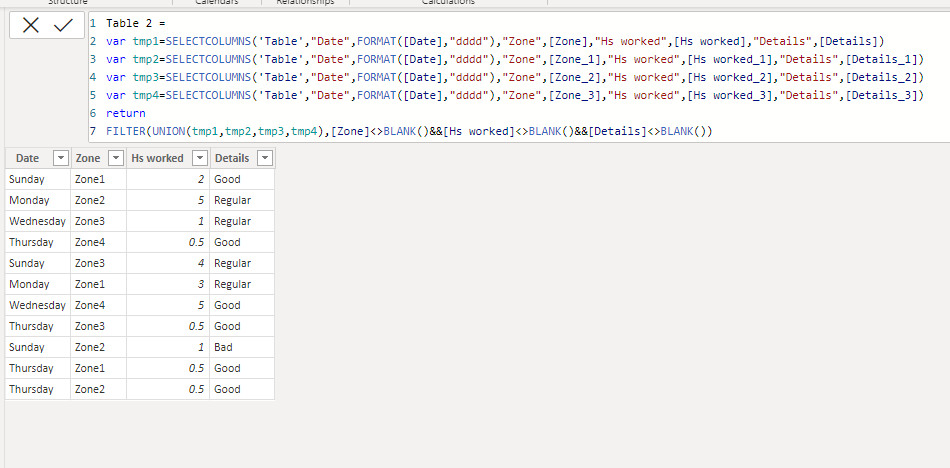Select the Sunday cell in the Zone1 row
950x468 pixels.
pyautogui.click(x=38, y=179)
